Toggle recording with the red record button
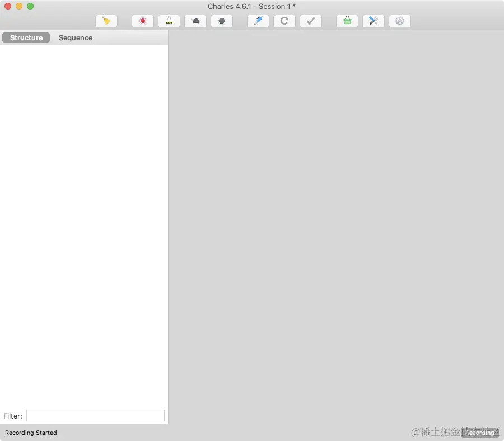This screenshot has height=441, width=504. pos(143,21)
